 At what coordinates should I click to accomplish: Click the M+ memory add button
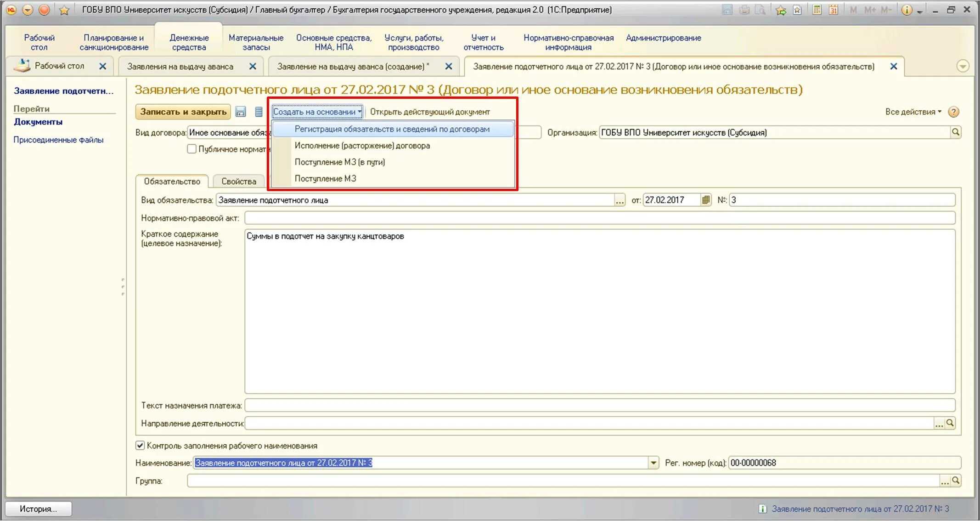[869, 10]
